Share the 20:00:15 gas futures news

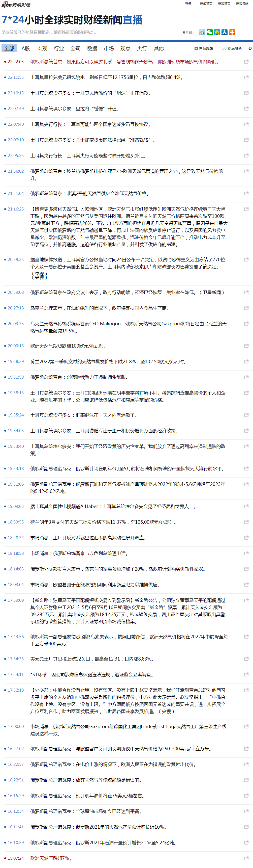[x=246, y=346]
